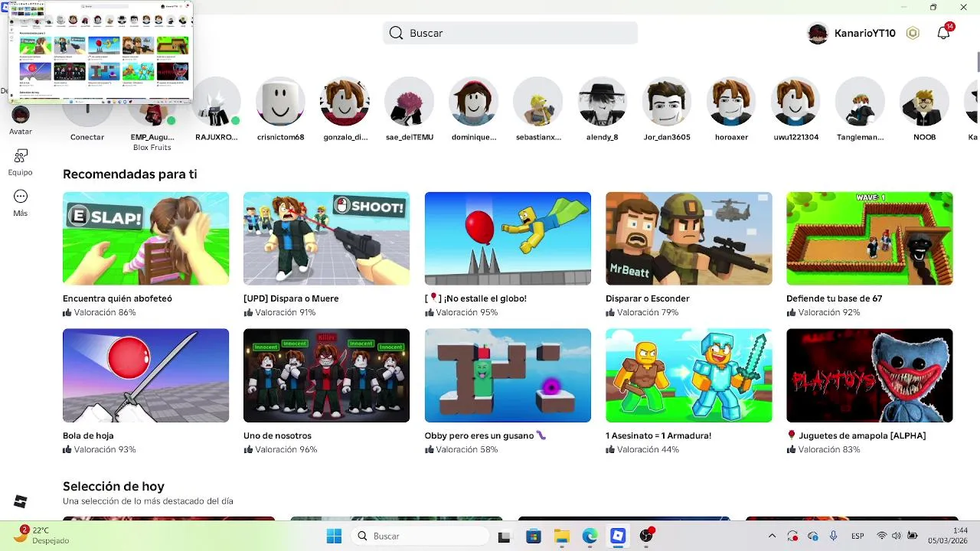Open Uno de nosotros game thumbnail
980x551 pixels.
[326, 376]
